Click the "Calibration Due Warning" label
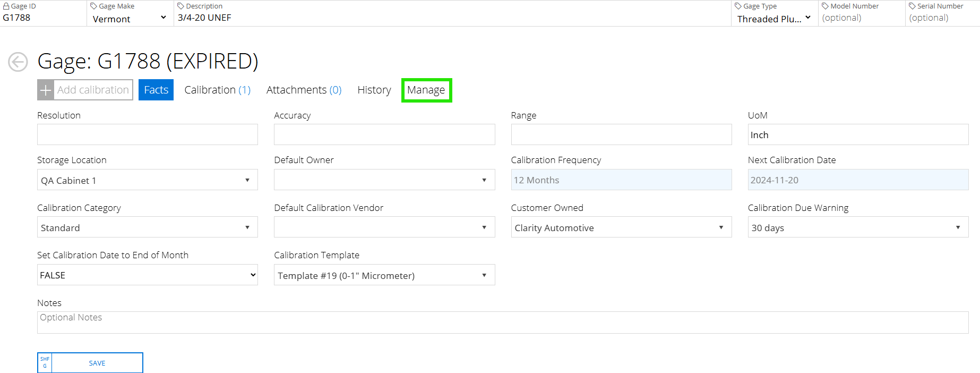980x373 pixels. pyautogui.click(x=798, y=208)
